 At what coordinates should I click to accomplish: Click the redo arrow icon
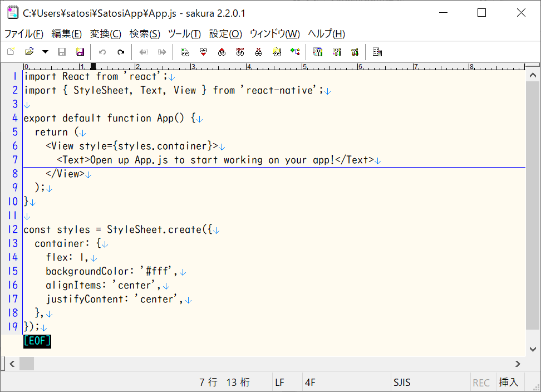[121, 52]
